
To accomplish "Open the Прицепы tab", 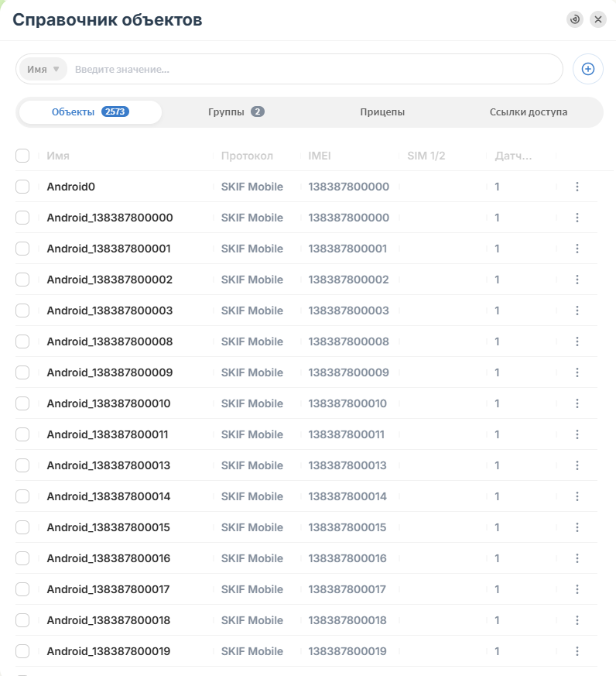I will pyautogui.click(x=382, y=112).
